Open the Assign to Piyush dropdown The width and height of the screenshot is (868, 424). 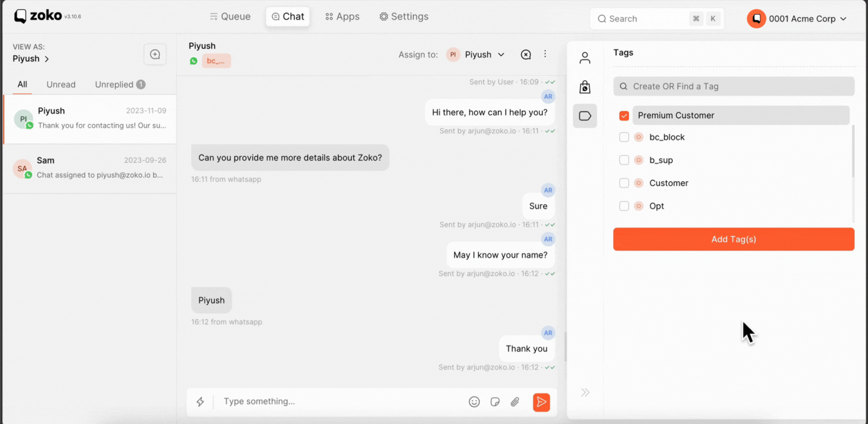click(x=475, y=55)
